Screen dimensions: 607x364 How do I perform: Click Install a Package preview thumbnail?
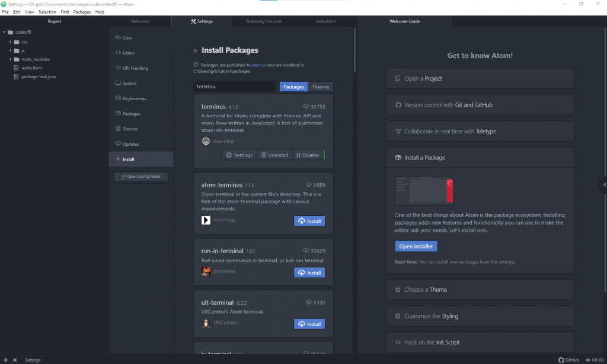click(424, 190)
